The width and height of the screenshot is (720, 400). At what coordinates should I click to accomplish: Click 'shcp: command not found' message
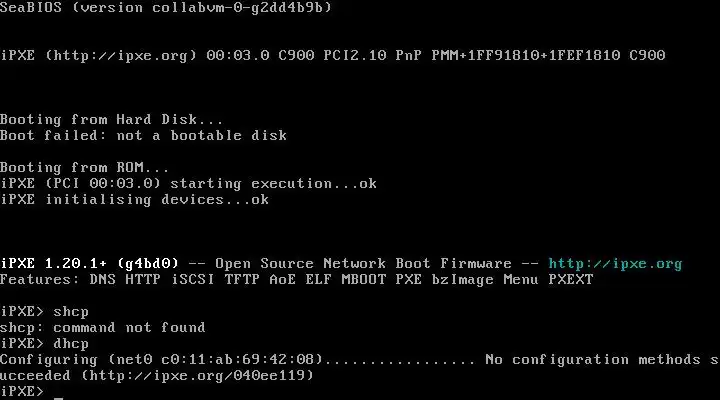pyautogui.click(x=102, y=327)
